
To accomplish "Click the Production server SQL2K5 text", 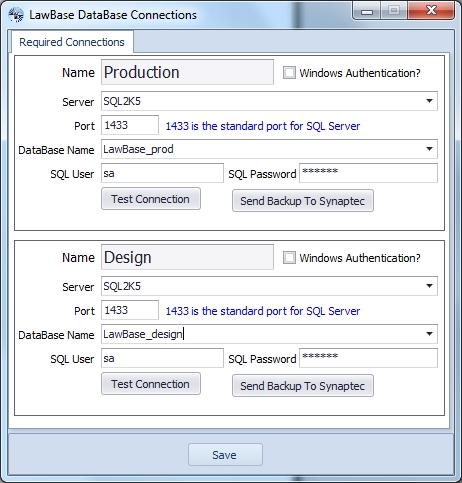I will pos(122,101).
